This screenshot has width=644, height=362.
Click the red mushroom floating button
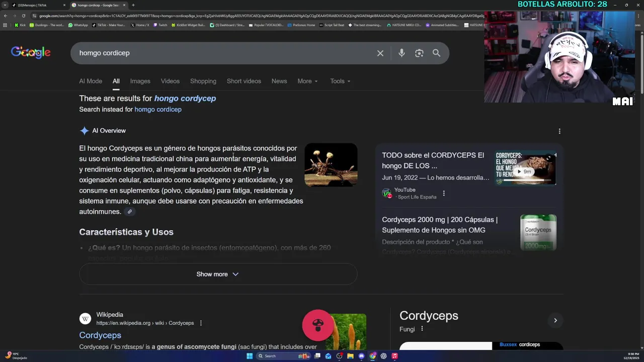tap(318, 325)
